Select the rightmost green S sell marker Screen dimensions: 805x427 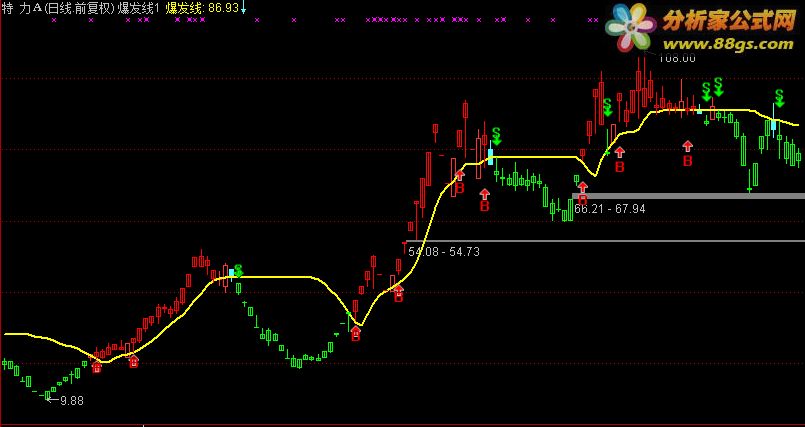coord(779,98)
